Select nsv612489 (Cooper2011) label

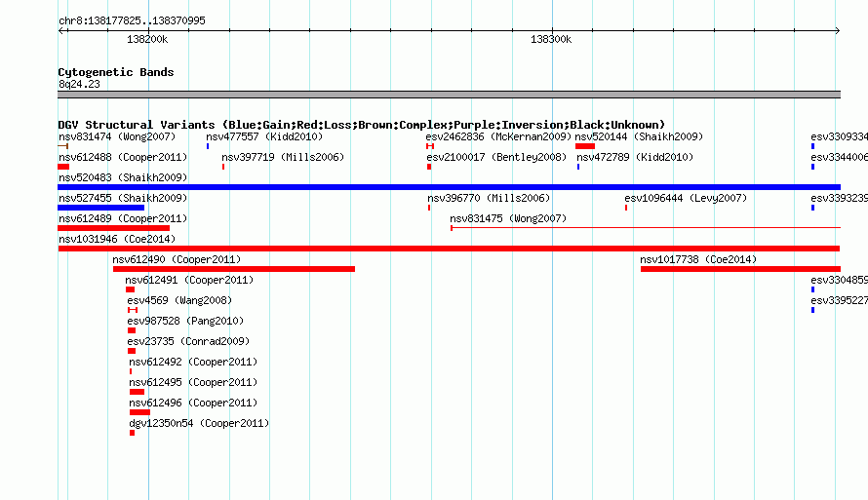[x=123, y=218]
